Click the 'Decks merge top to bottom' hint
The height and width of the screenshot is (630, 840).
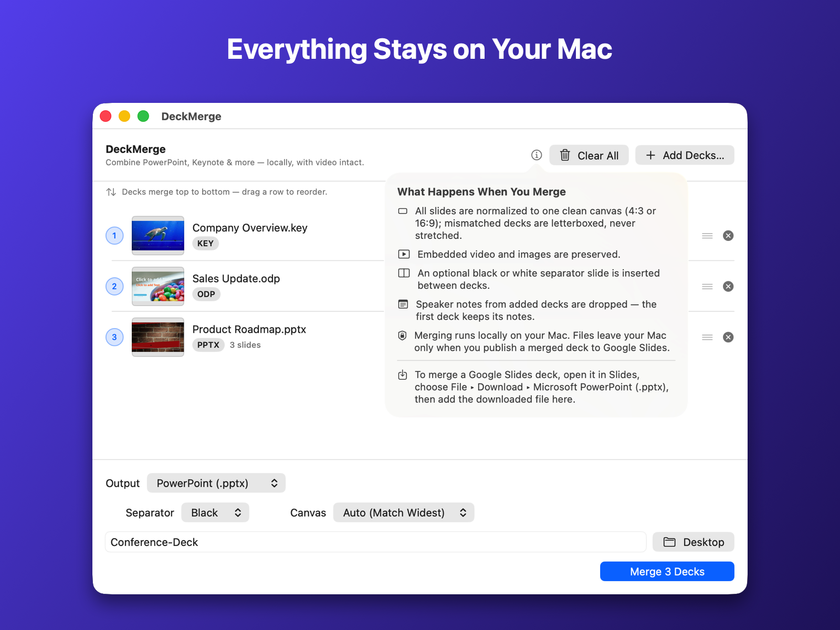pyautogui.click(x=225, y=192)
